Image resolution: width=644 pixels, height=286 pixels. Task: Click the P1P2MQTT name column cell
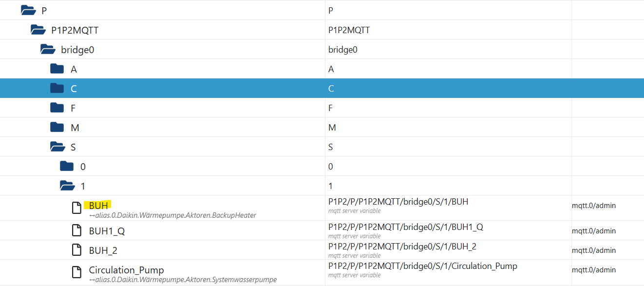click(349, 30)
